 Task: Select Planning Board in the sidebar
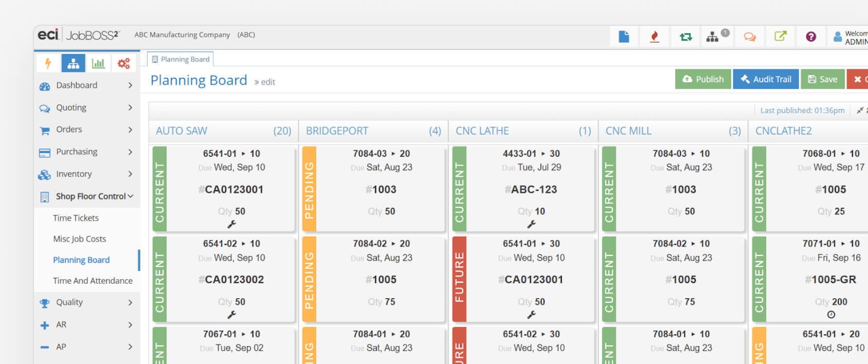click(81, 260)
